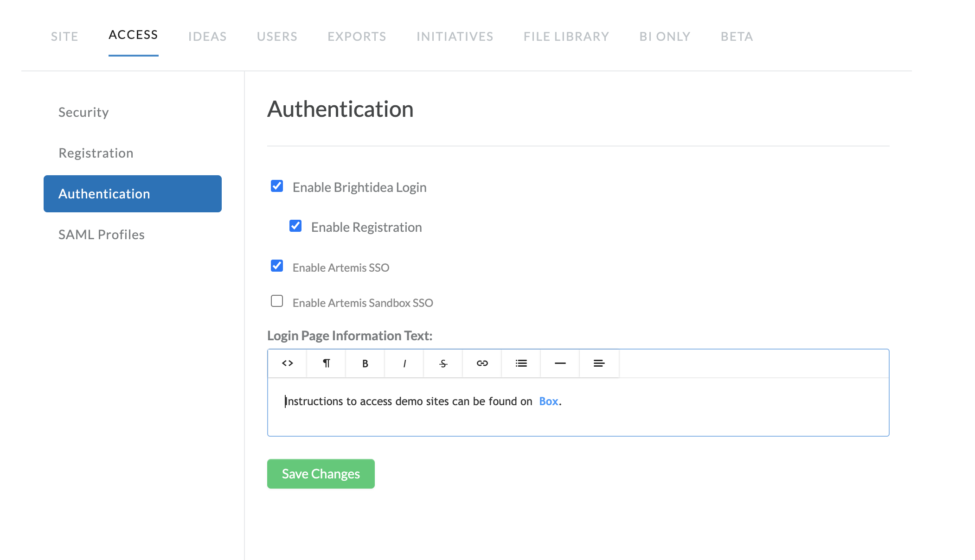Click the Enable Artemis SSO label
The height and width of the screenshot is (560, 975).
[341, 267]
